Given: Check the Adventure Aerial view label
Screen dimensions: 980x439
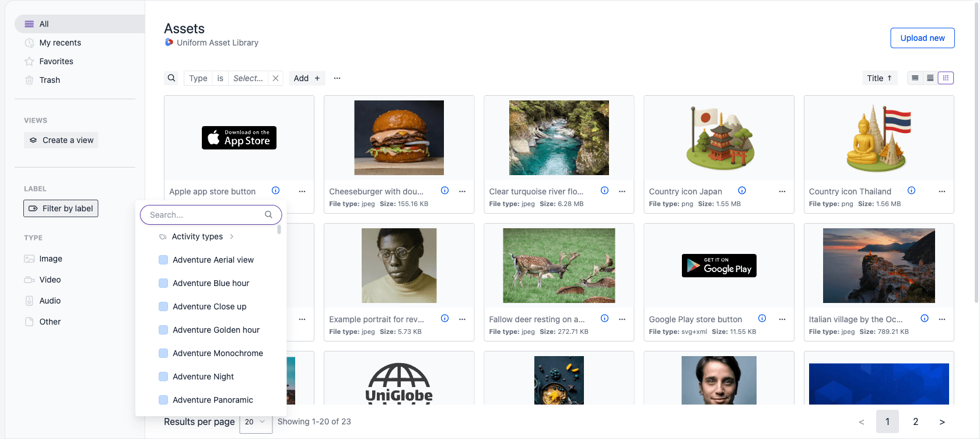Looking at the screenshot, I should [x=163, y=260].
